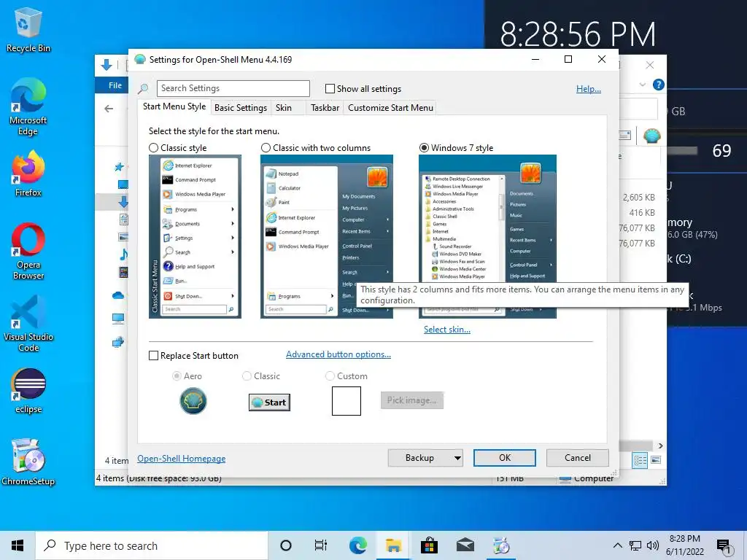Open volume control in system tray
747x560 pixels.
pos(653,545)
